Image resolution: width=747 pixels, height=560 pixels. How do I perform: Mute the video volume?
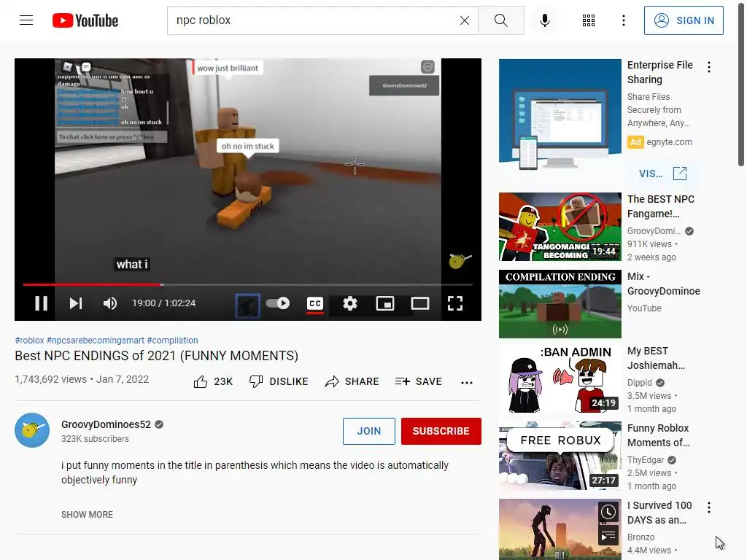click(x=110, y=303)
